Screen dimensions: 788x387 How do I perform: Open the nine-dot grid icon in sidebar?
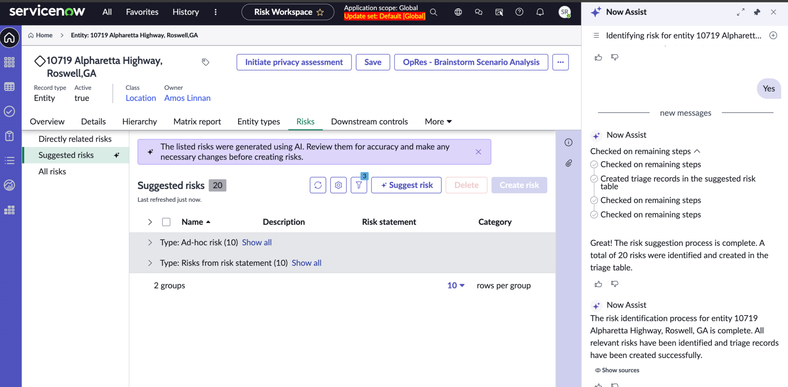pos(9,62)
